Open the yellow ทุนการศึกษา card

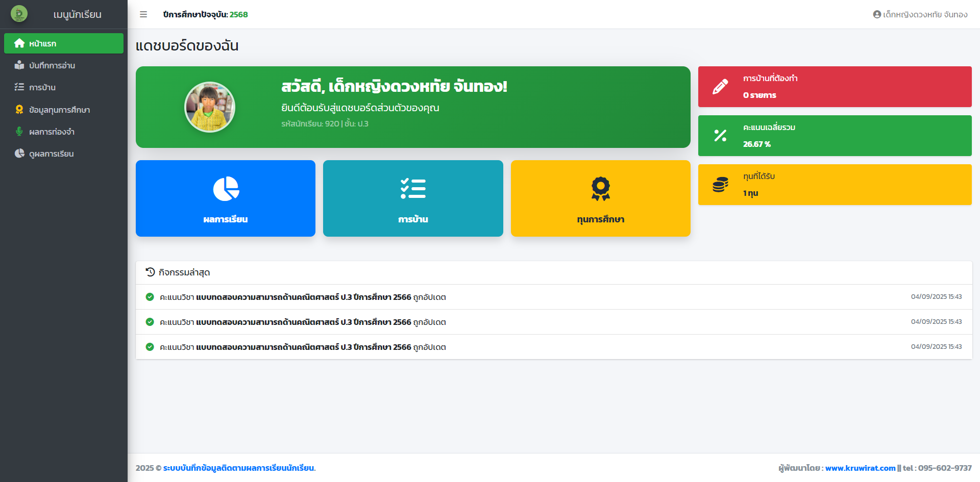(x=600, y=198)
